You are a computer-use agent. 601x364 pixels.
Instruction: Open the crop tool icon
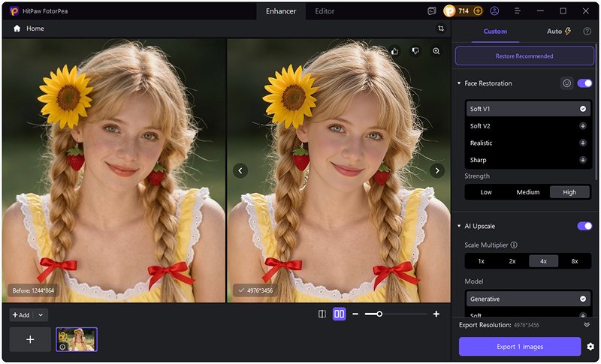[x=441, y=29]
